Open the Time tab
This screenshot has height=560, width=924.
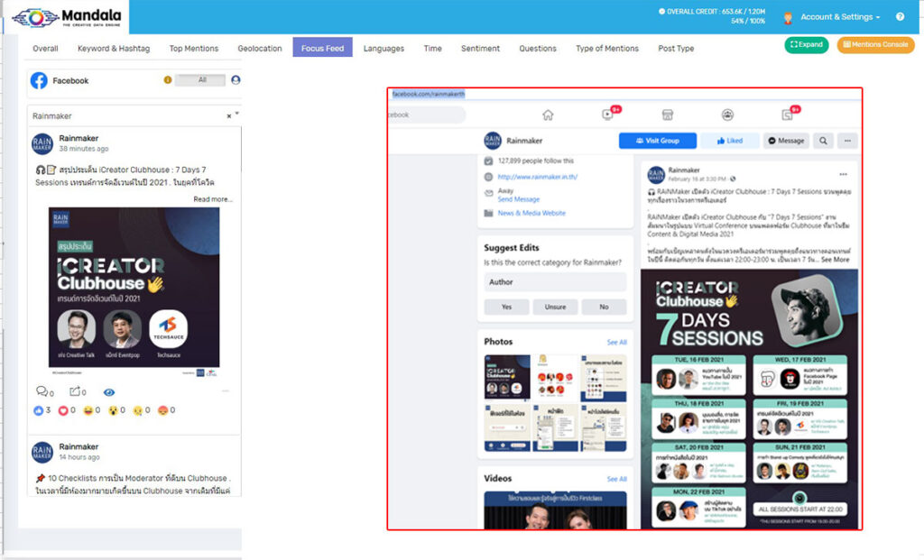coord(432,49)
